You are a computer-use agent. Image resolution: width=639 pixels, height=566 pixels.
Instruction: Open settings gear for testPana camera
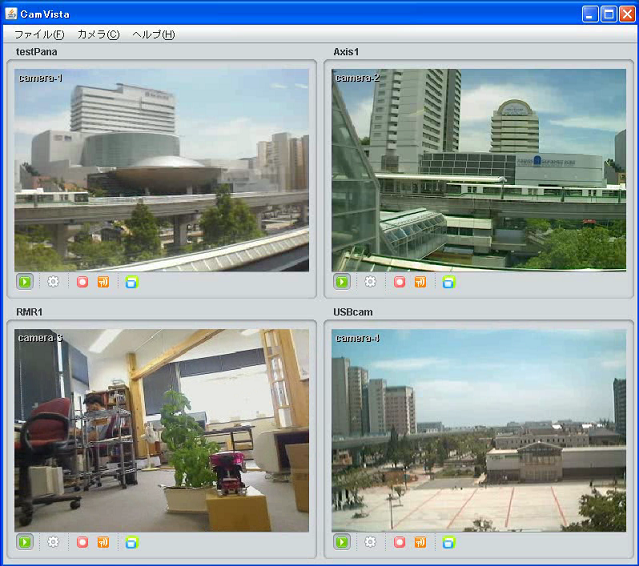[x=54, y=282]
